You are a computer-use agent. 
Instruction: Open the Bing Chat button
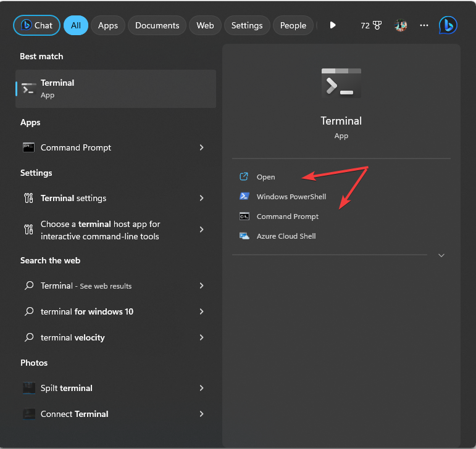pyautogui.click(x=37, y=25)
